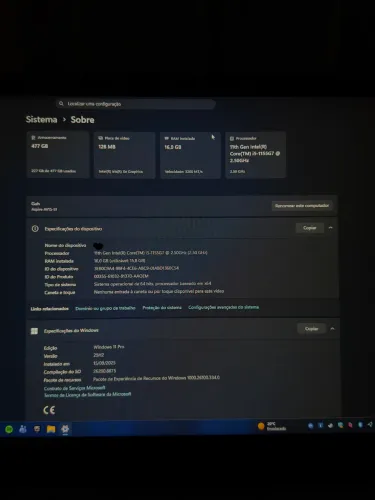Open Proteção do sistema link
Image resolution: width=375 pixels, height=500 pixels.
point(162,308)
